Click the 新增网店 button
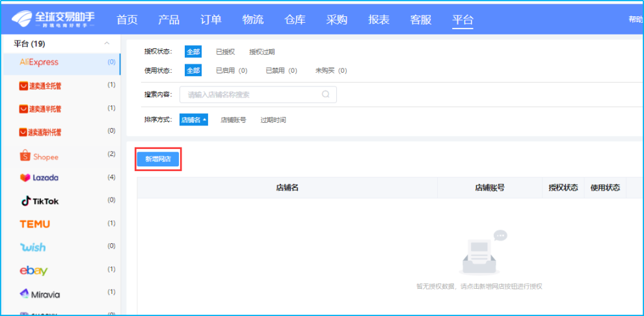644x316 pixels. coord(158,159)
